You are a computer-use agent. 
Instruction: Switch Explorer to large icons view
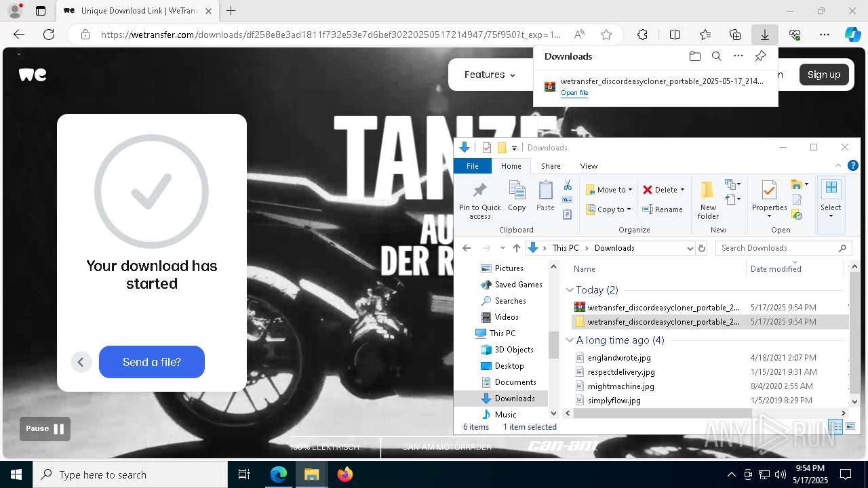tap(850, 426)
